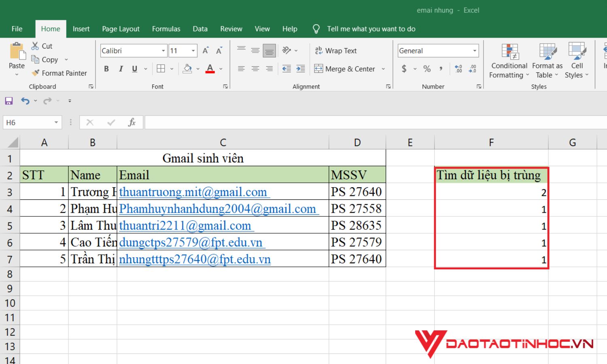Click the Cut scissors icon

coord(35,46)
